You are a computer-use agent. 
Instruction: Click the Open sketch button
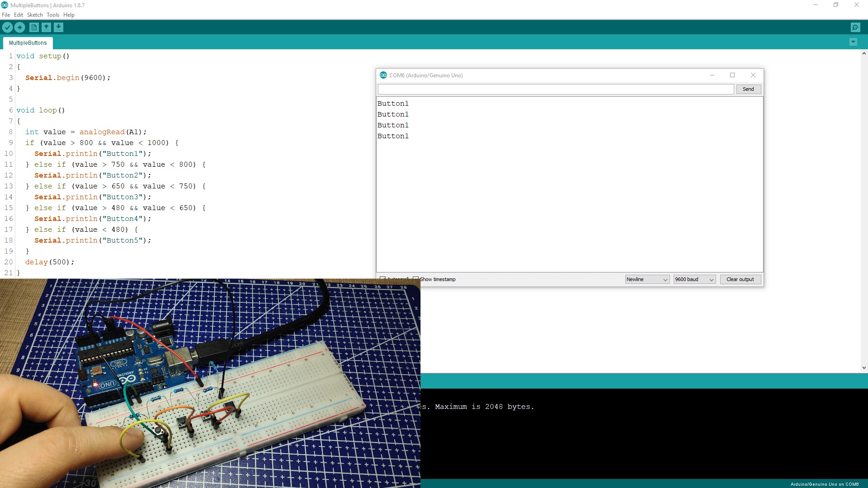click(46, 27)
